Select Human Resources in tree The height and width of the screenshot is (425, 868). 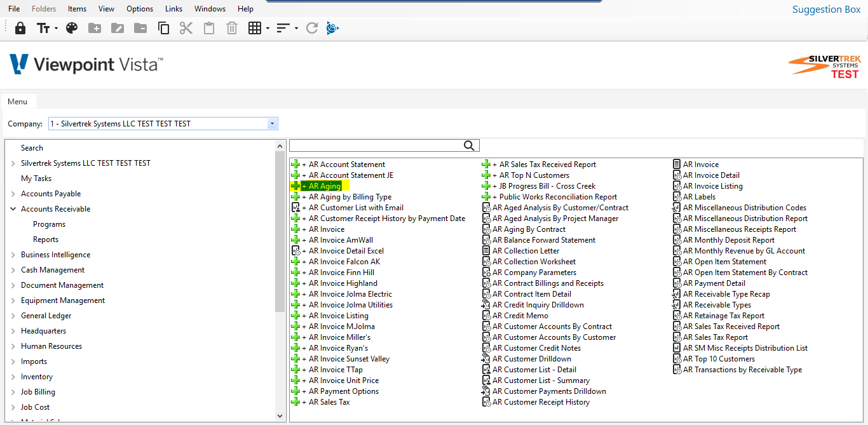coord(51,346)
